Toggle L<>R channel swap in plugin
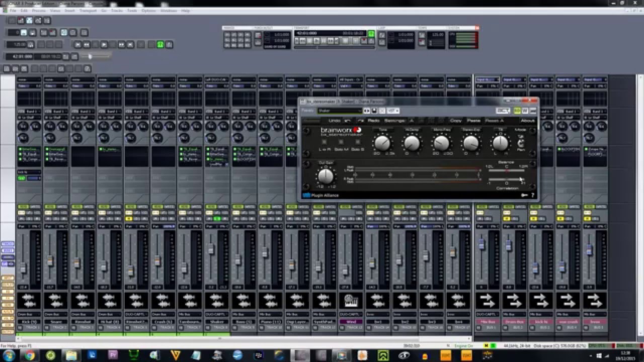 click(325, 143)
